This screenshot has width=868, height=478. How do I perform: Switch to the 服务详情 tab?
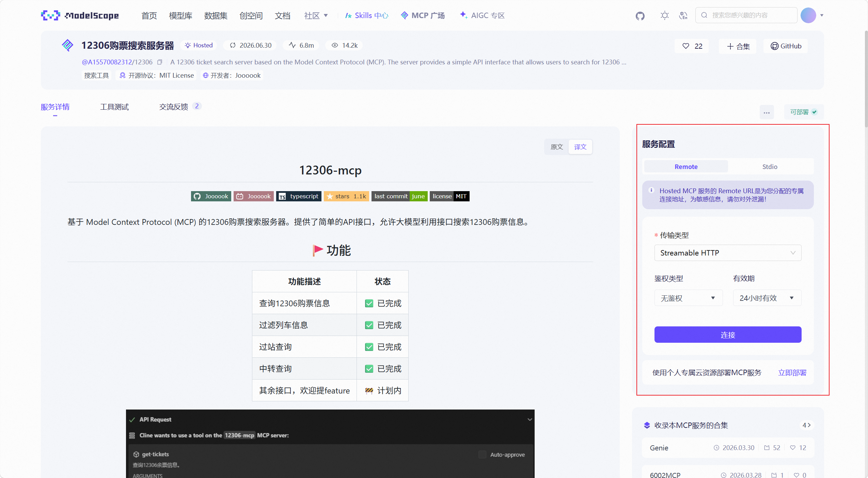[x=55, y=107]
